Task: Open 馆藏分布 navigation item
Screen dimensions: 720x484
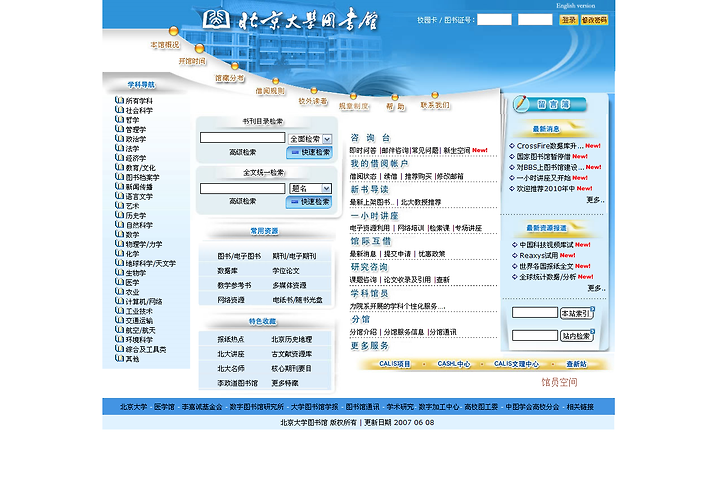Action: pos(230,79)
